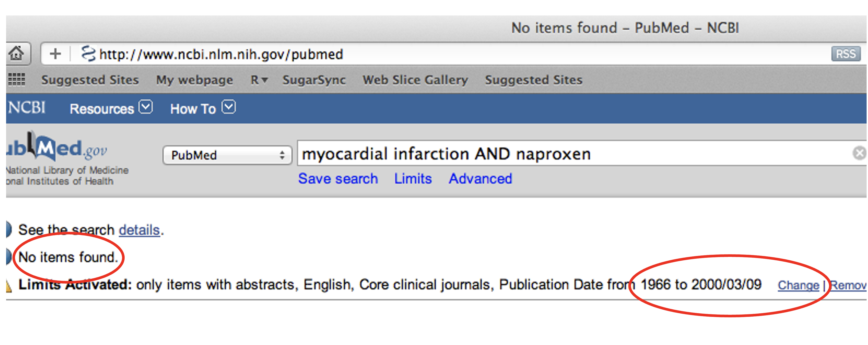Open the PubMed database selector
This screenshot has height=345, width=868.
click(x=227, y=155)
